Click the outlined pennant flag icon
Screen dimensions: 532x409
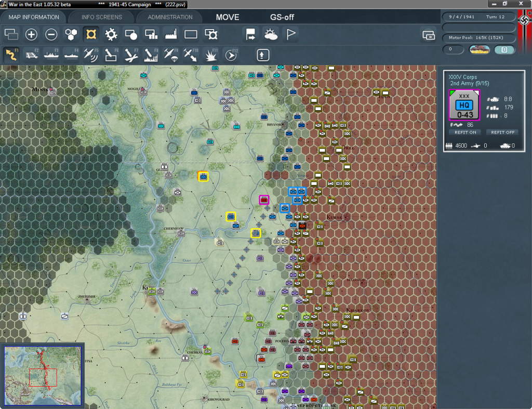tap(291, 34)
